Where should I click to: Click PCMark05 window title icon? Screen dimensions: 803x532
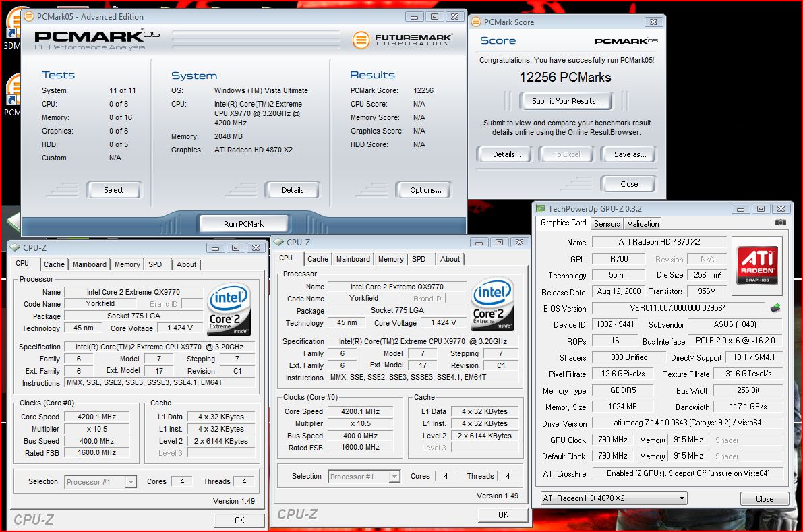tap(29, 16)
